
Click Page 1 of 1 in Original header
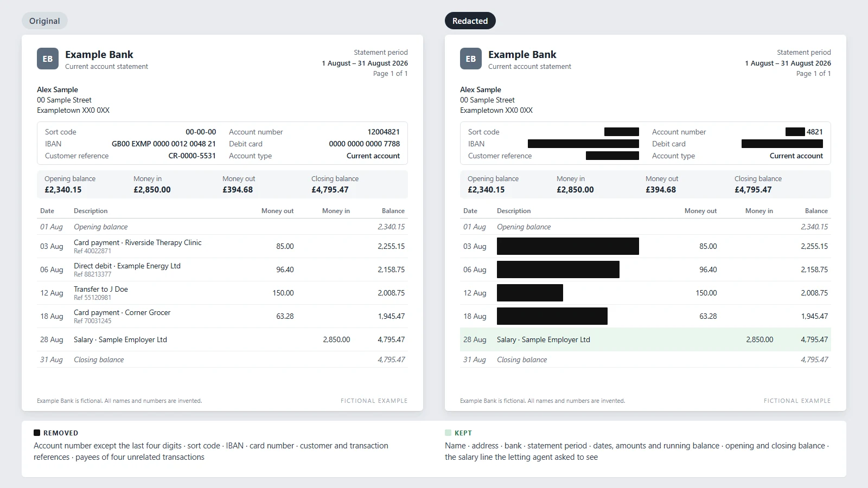390,73
